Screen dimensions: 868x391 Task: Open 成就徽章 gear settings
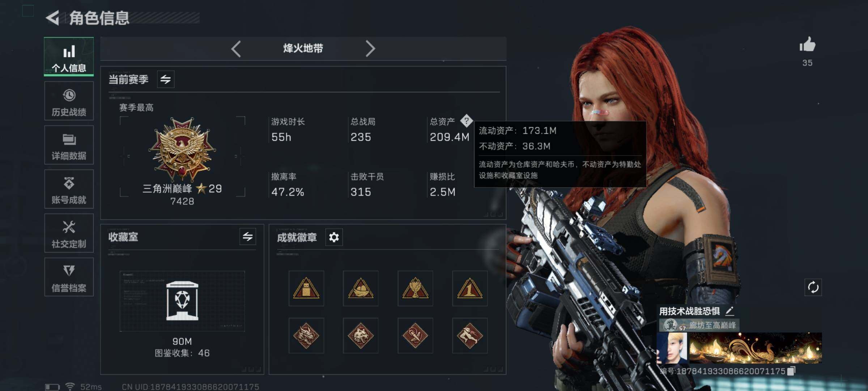[x=334, y=237]
